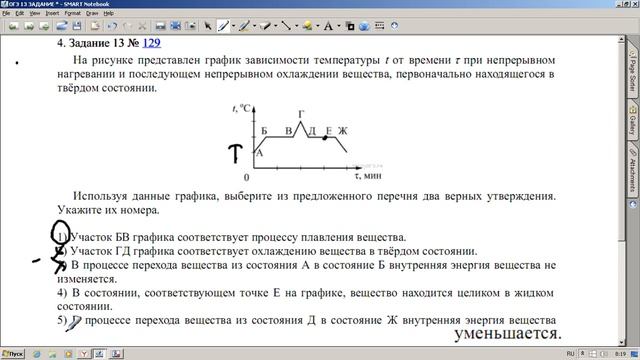
Task: Select the Pen tool
Action: tap(223, 26)
